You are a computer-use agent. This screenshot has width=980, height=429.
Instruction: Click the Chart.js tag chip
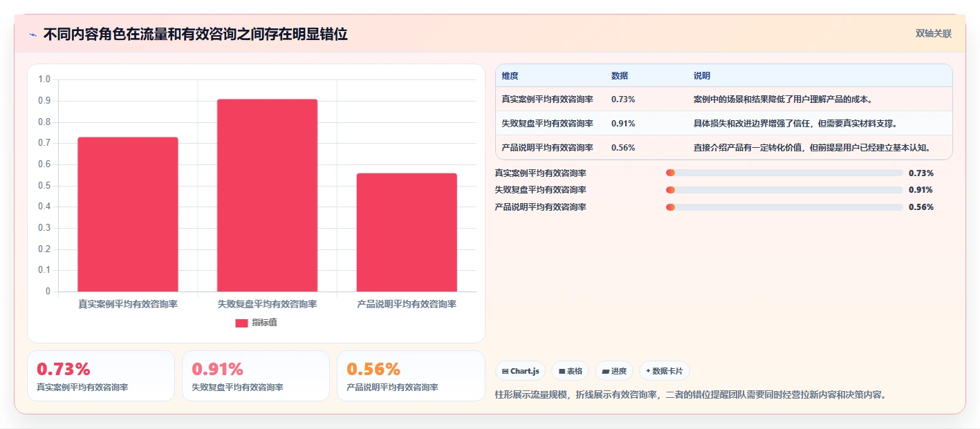click(x=520, y=371)
